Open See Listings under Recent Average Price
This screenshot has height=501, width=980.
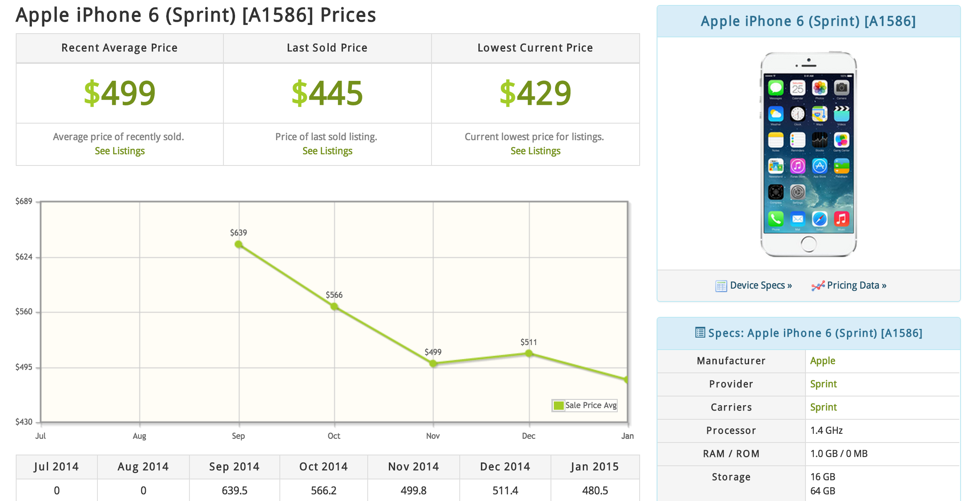(119, 151)
